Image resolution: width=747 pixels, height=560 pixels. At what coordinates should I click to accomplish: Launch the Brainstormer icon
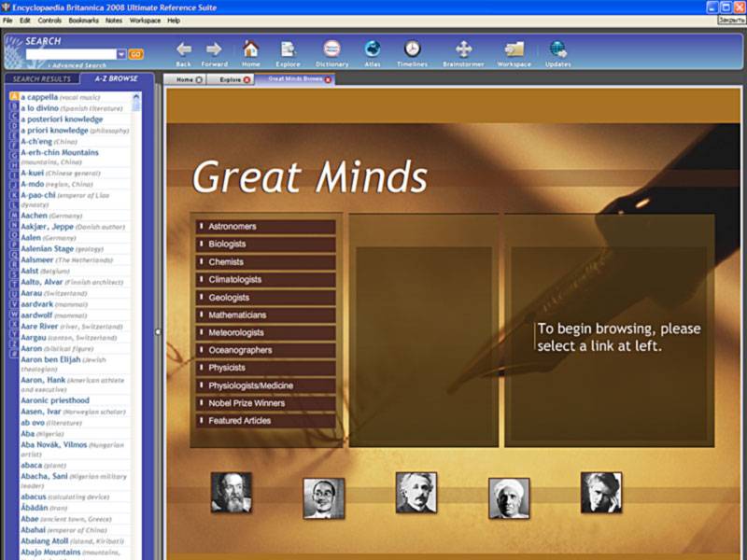point(463,49)
